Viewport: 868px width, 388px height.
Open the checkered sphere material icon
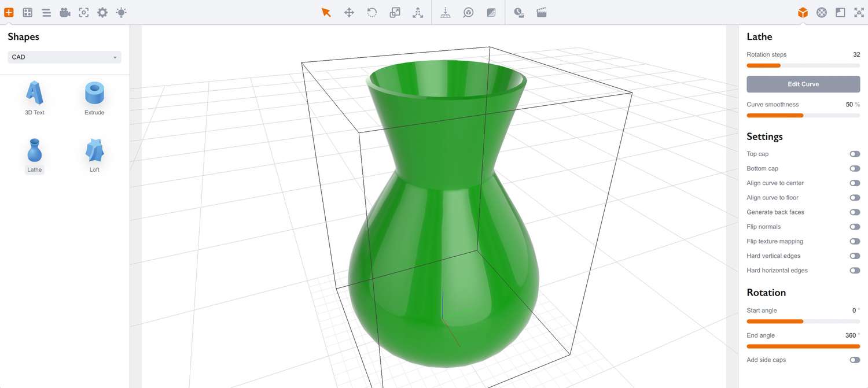point(822,12)
